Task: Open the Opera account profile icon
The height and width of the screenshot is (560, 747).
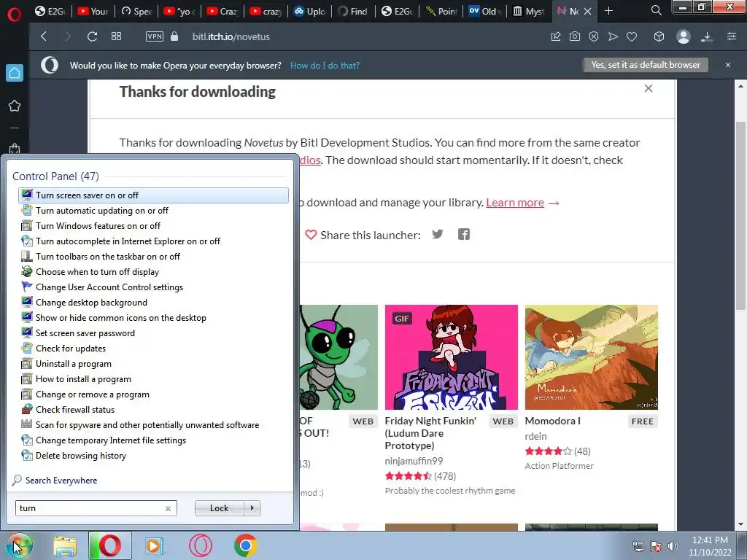Action: (683, 36)
